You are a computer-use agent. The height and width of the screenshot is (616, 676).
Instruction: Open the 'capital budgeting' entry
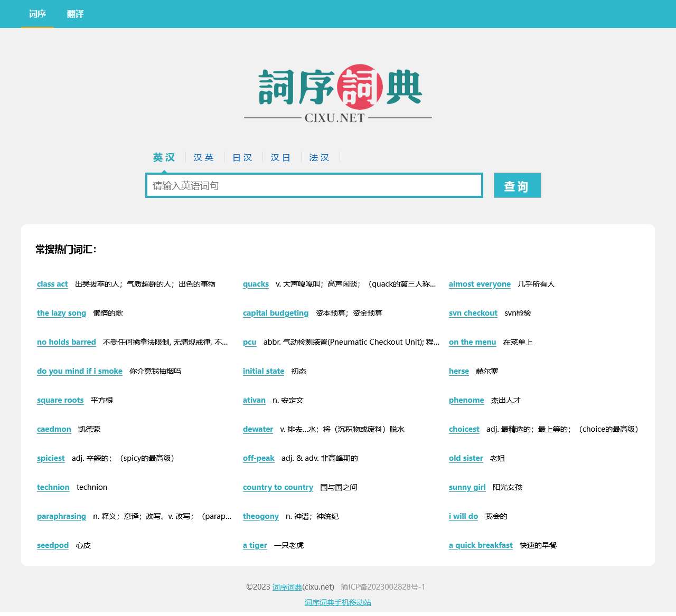pyautogui.click(x=276, y=313)
